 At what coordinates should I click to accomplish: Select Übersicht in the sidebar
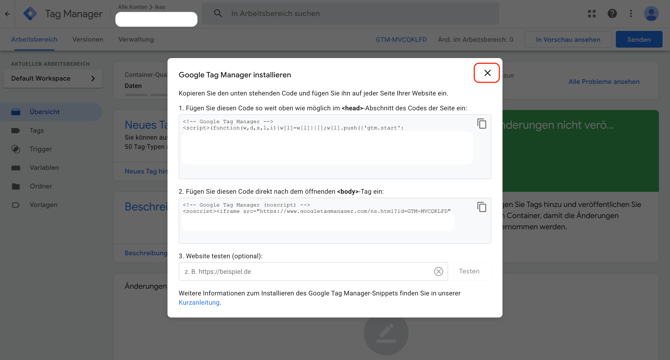[51, 112]
